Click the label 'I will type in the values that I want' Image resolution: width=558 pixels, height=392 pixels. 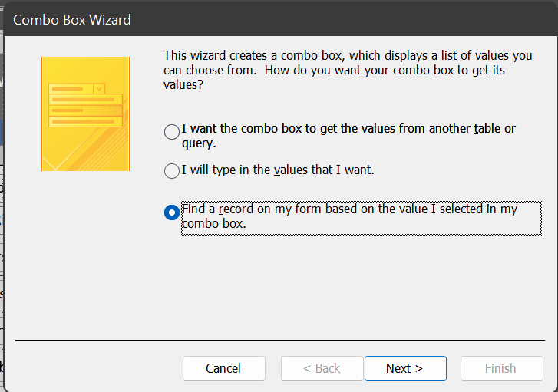(x=278, y=170)
